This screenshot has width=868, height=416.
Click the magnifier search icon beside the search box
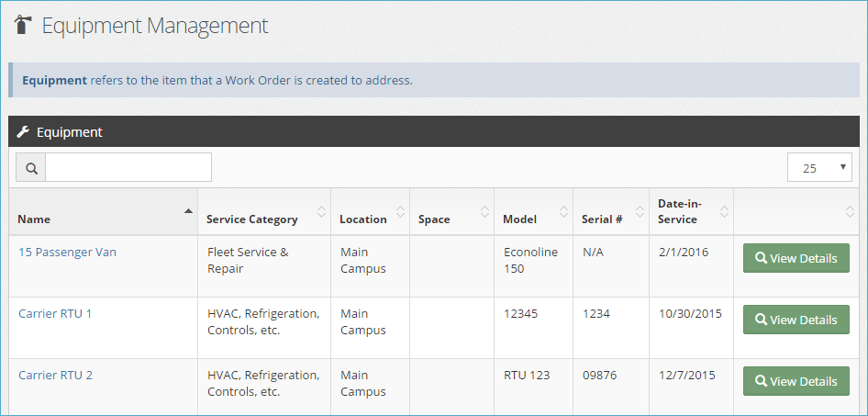(31, 168)
